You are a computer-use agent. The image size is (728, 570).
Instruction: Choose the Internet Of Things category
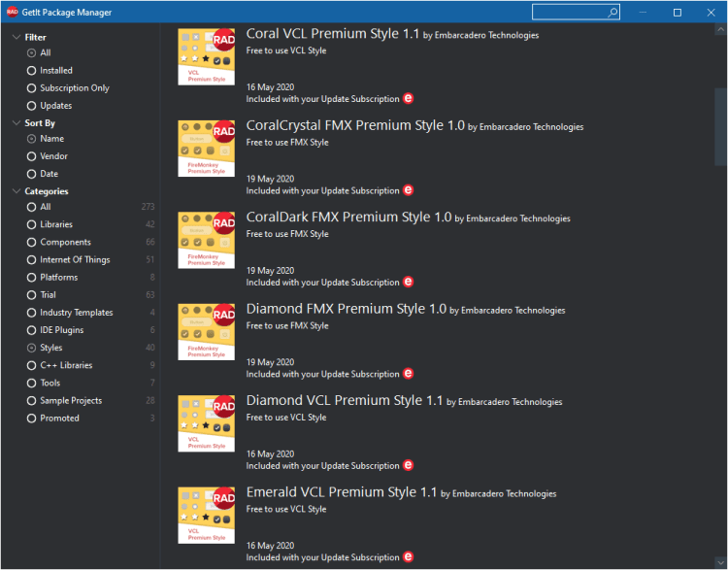(69, 260)
